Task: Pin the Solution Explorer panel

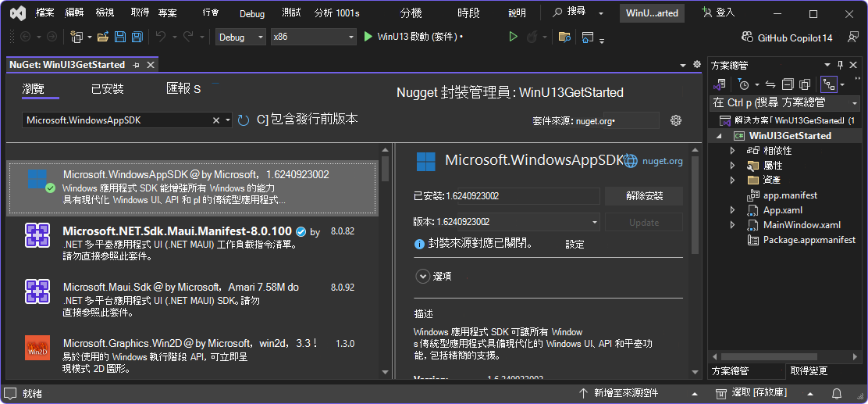Action: pyautogui.click(x=841, y=66)
